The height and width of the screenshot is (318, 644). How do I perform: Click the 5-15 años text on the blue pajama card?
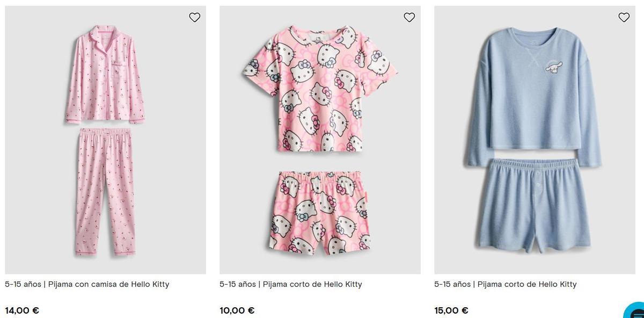click(x=451, y=283)
